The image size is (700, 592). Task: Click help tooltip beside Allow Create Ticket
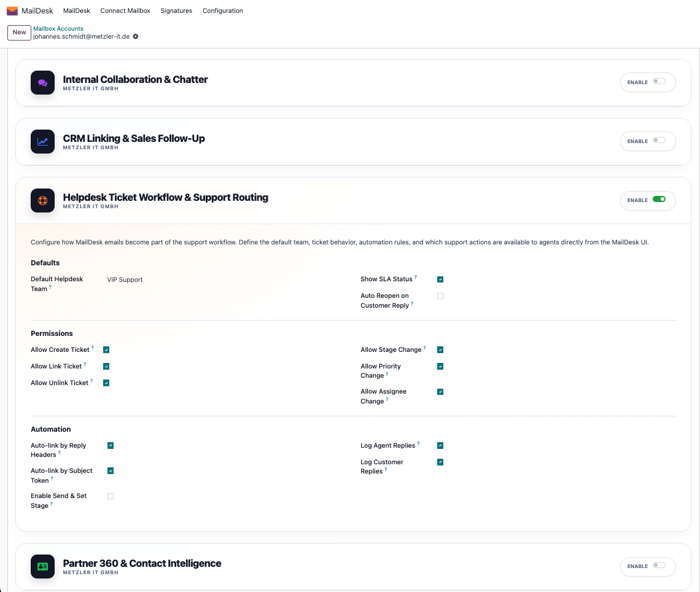coord(92,348)
